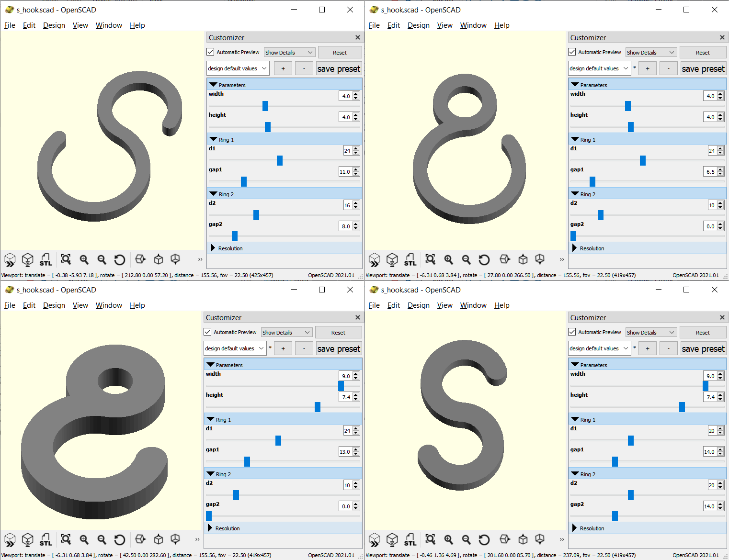Open View menu in bottom-right window

click(x=444, y=305)
